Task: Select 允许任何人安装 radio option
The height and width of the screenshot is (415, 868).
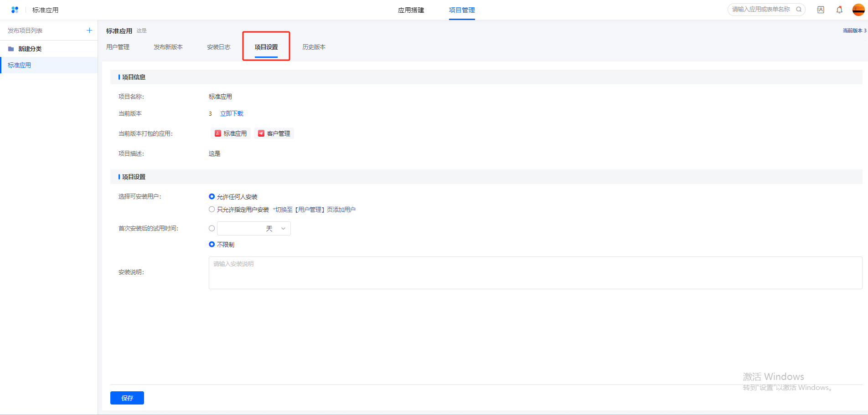Action: [x=212, y=197]
